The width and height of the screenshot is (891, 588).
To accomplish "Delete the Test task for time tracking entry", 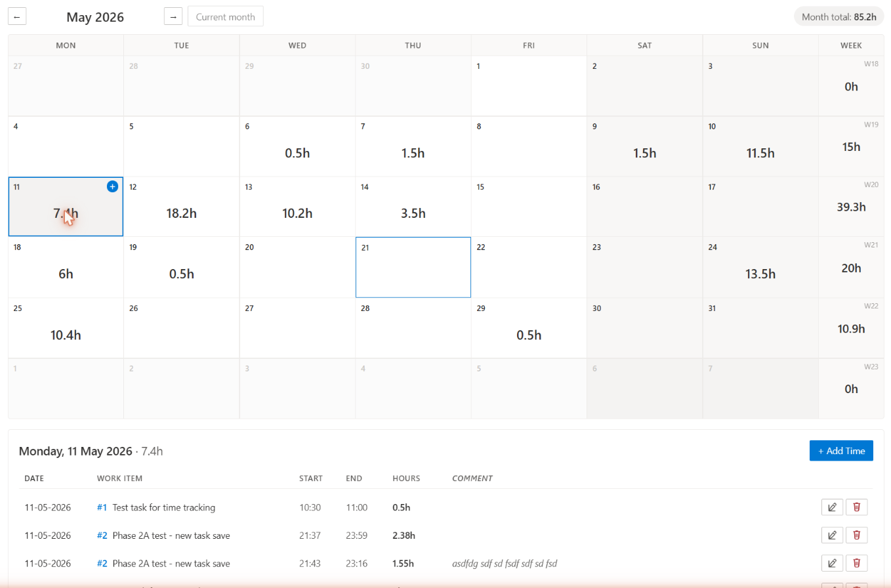I will coord(856,507).
